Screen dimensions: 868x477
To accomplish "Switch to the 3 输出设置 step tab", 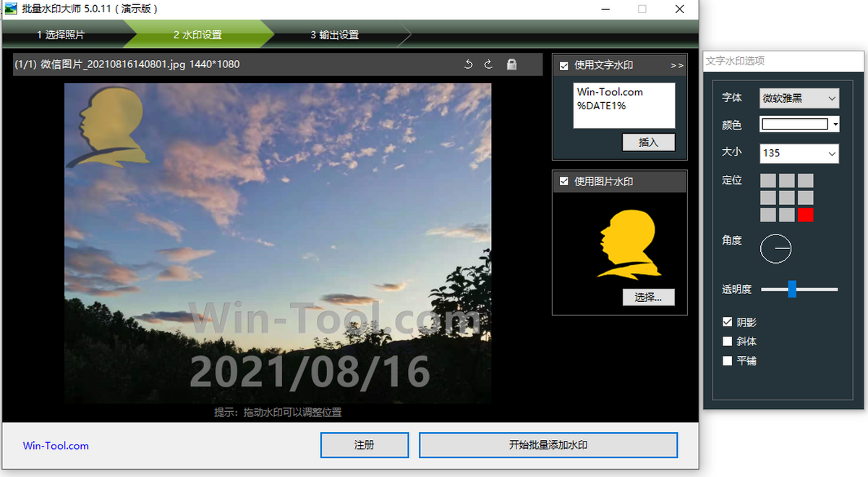I will 334,35.
